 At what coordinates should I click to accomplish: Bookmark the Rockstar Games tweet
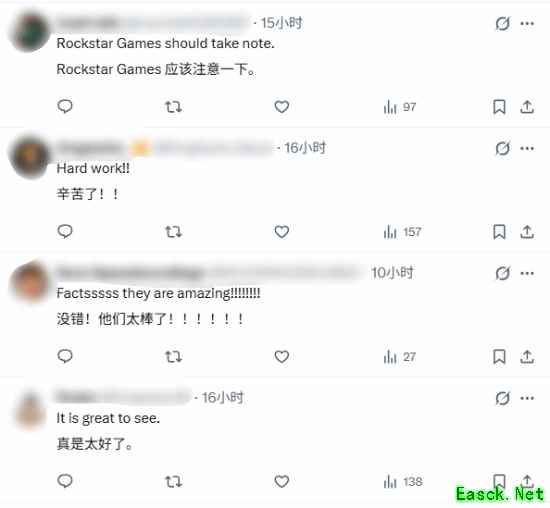click(x=499, y=107)
